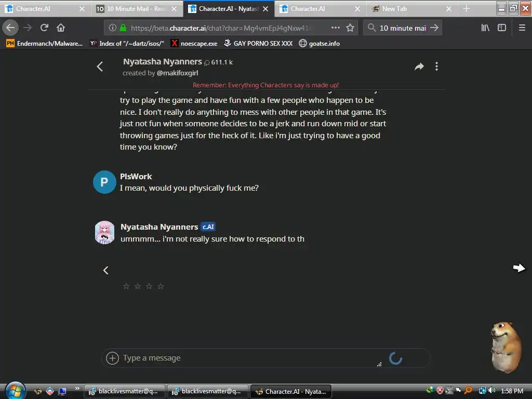The width and height of the screenshot is (532, 399).
Task: Close the 10 Minute Mail tab
Action: (174, 9)
